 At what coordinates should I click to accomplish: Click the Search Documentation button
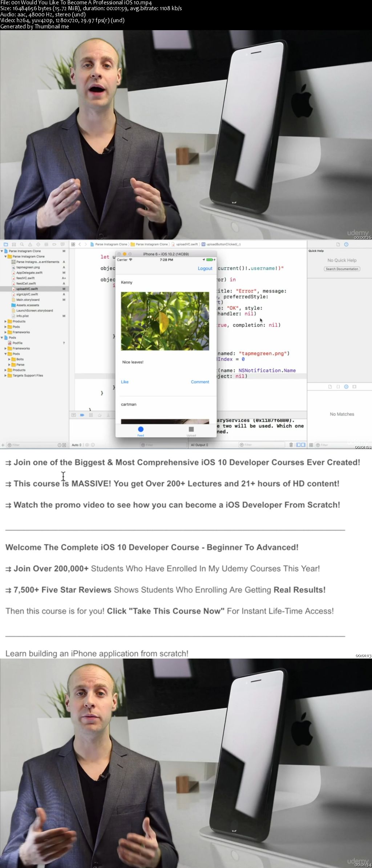coord(342,269)
